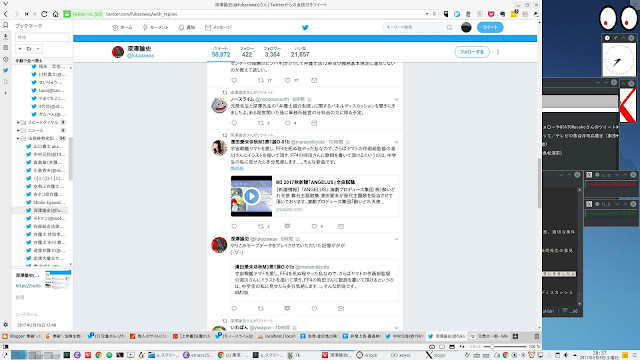Show the フォロワー 3,364 followers list
640x360 pixels.
tap(272, 52)
